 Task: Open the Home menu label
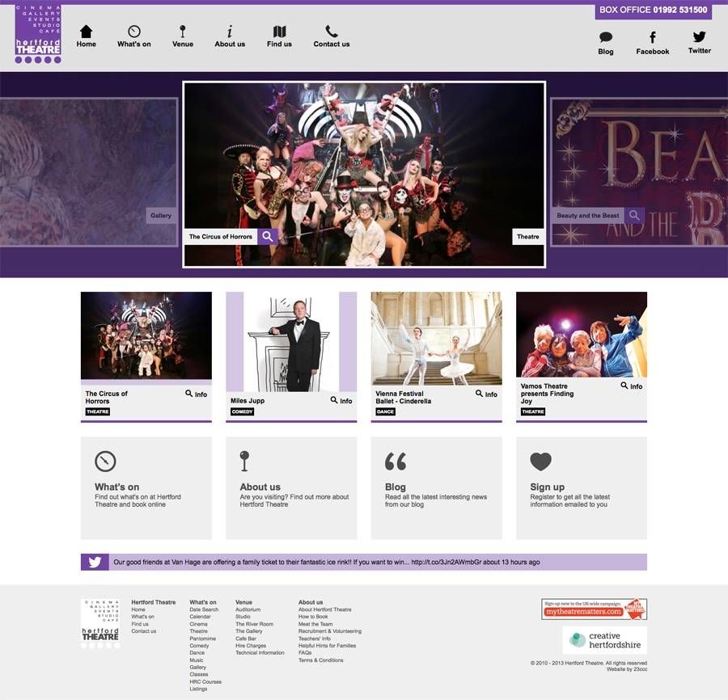87,44
